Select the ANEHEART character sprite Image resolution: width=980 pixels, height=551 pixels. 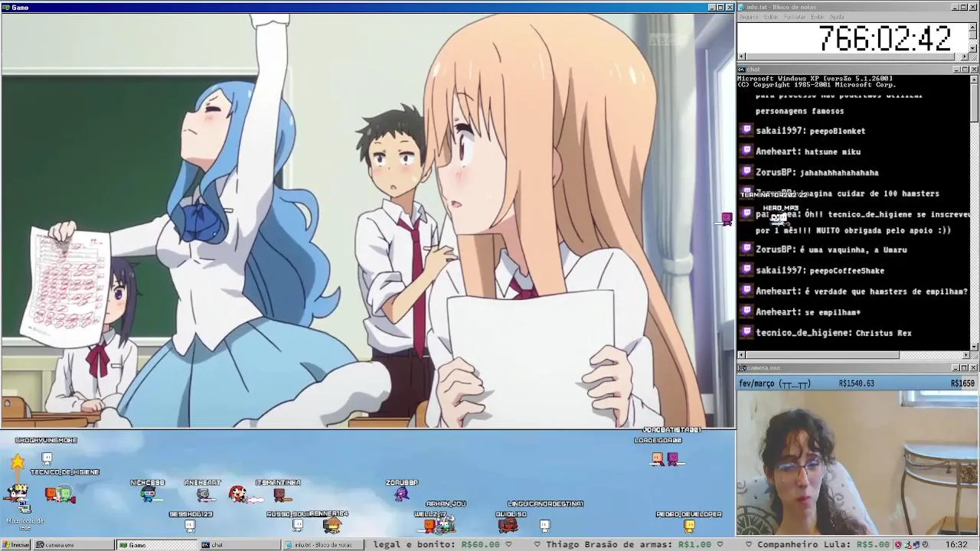(x=204, y=495)
